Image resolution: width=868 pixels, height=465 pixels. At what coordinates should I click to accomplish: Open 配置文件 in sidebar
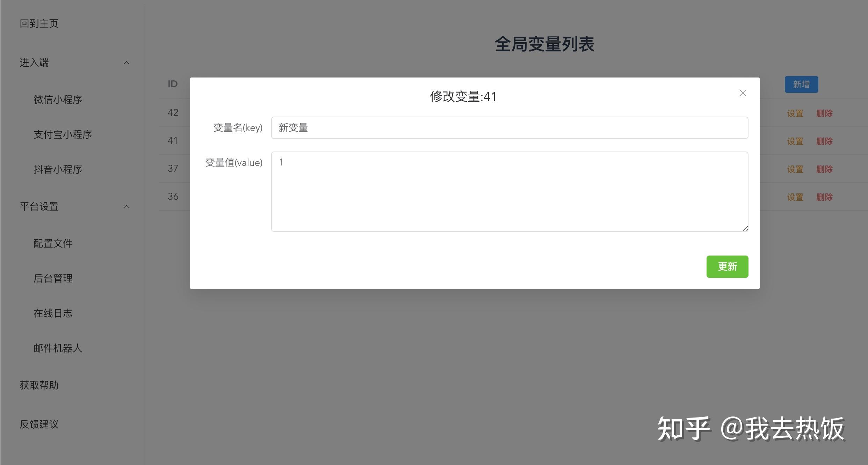pyautogui.click(x=53, y=244)
